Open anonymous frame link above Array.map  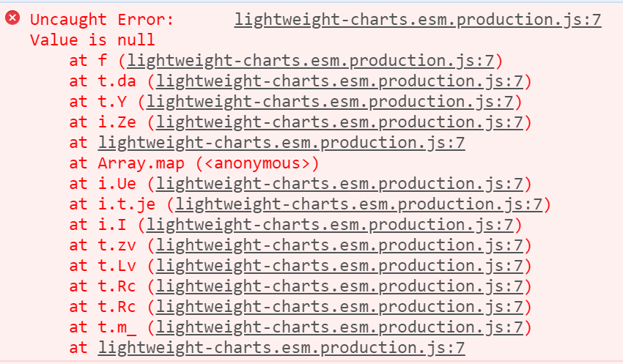coord(281,143)
